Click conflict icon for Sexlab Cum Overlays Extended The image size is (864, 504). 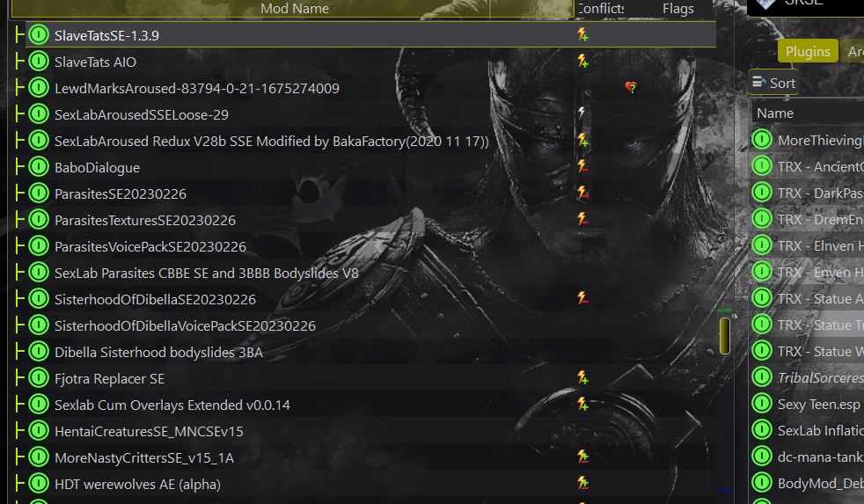click(582, 405)
